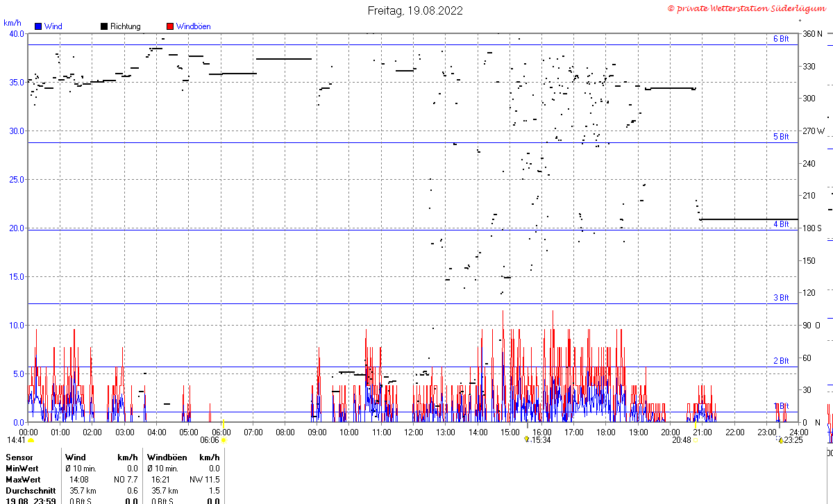The height and width of the screenshot is (504, 833).
Task: Click the 4 Bft threshold label
Action: tap(781, 224)
